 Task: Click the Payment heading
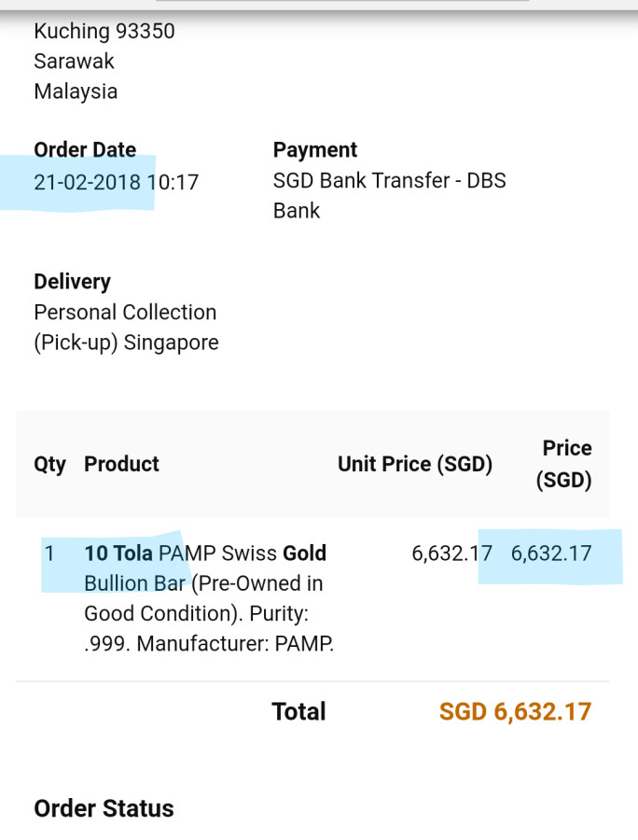[x=315, y=150]
